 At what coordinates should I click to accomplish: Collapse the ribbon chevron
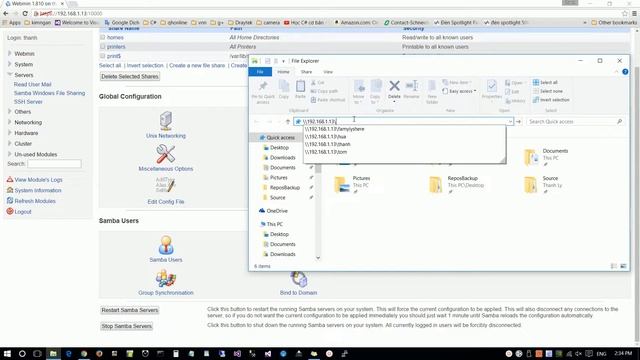[616, 72]
